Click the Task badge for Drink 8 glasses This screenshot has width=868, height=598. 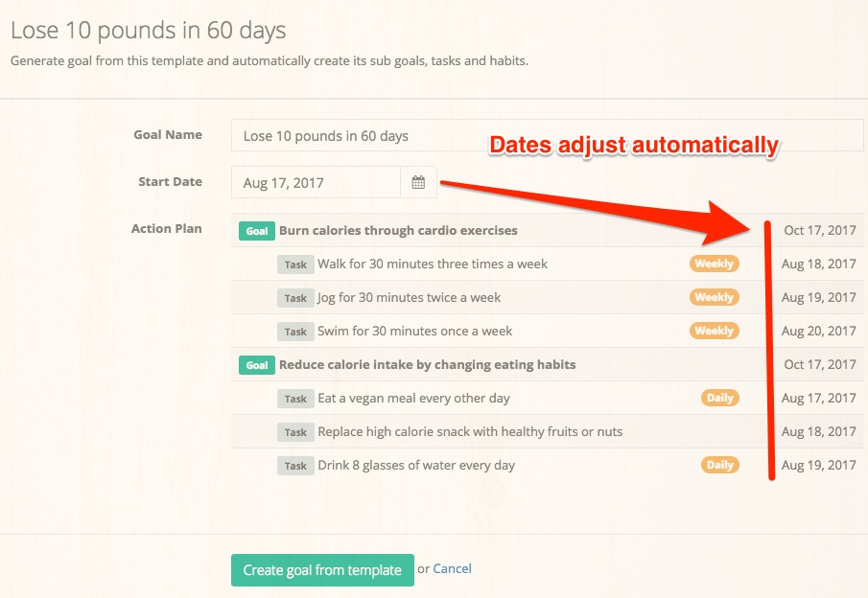(295, 466)
